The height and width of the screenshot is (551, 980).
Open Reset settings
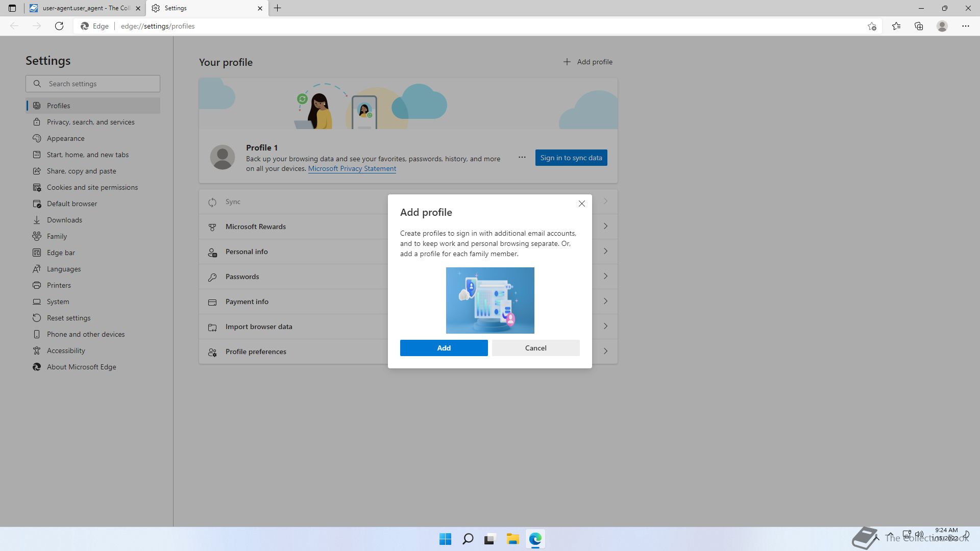[x=93, y=318]
